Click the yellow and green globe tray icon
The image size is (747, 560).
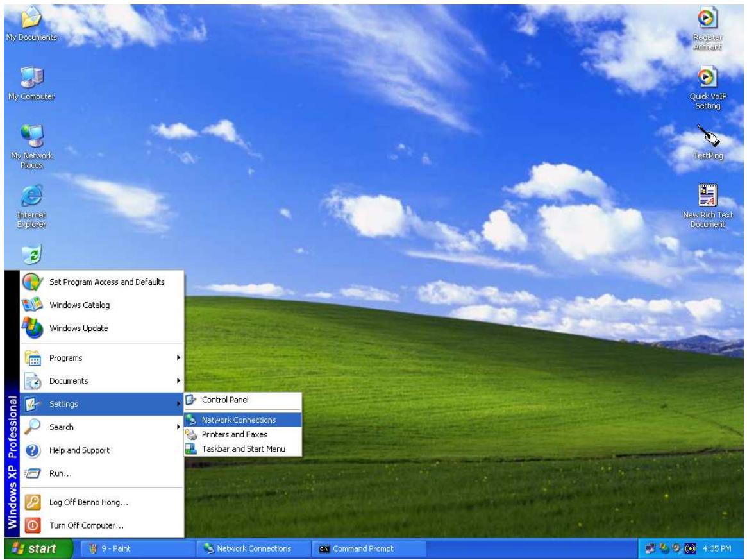(664, 548)
